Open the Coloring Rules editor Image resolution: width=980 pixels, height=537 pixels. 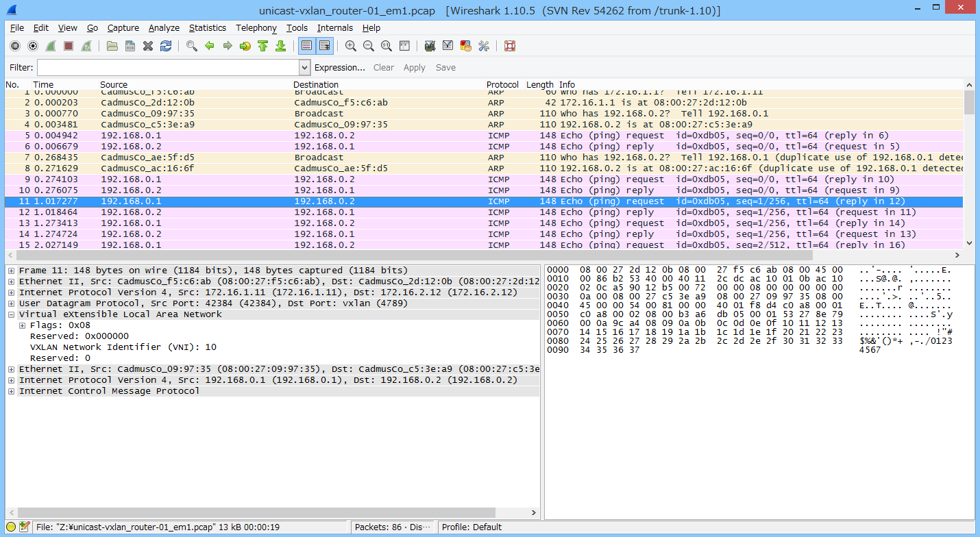465,46
